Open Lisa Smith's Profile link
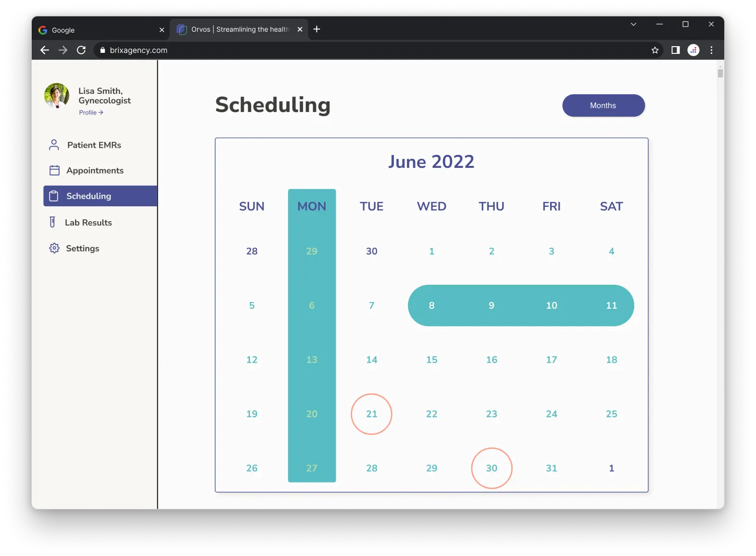Screen dimensions: 756x556 (x=91, y=113)
